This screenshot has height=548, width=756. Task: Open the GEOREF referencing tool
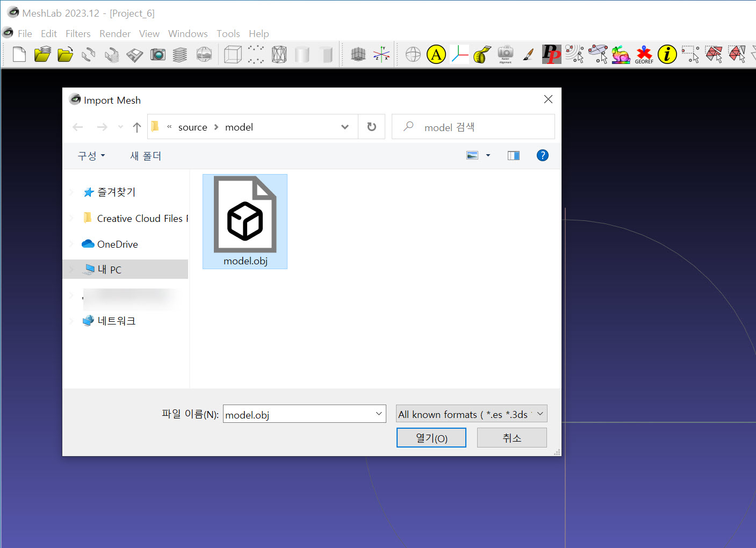[x=644, y=54]
